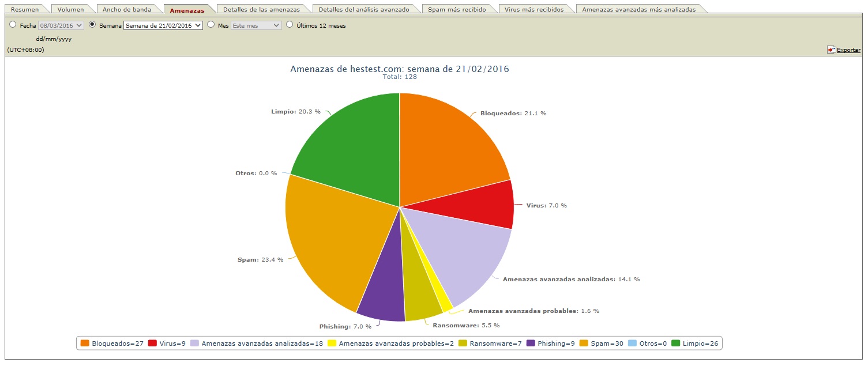Expand the Semana de 21/02/2016 dropdown
Viewport: 868px width, 370px height.
coord(163,25)
